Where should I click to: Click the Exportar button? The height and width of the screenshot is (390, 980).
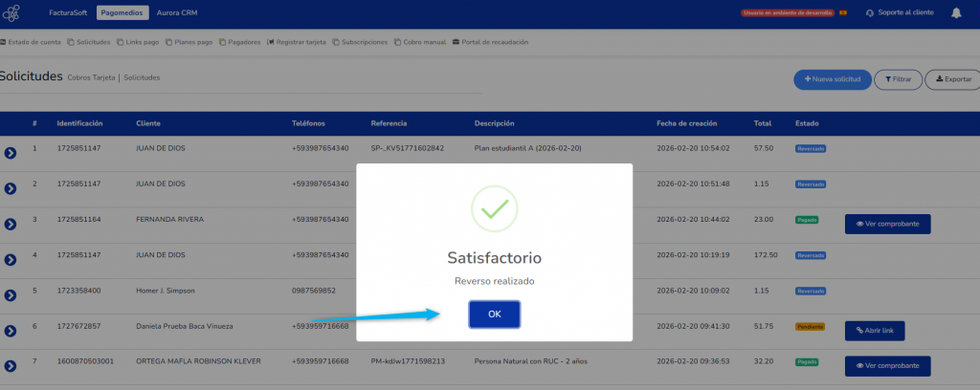pyautogui.click(x=951, y=79)
